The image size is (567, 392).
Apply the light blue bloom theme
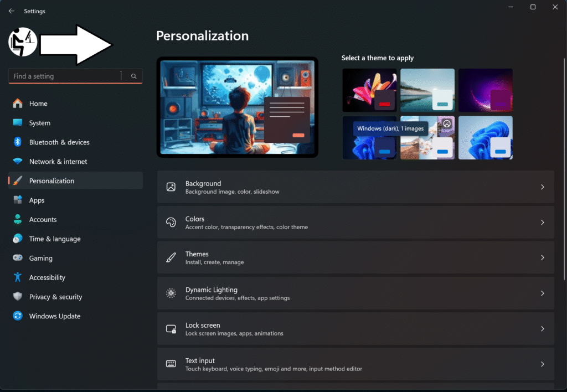(x=485, y=138)
